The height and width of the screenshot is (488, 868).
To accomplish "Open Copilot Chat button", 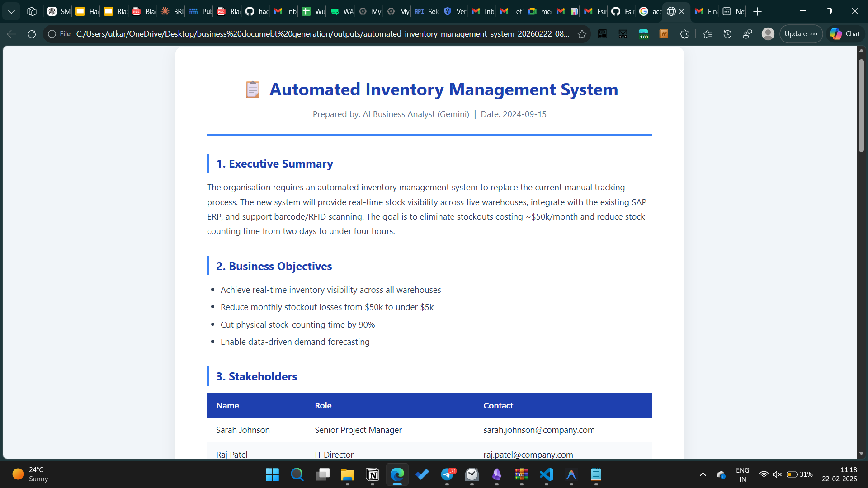I will click(x=845, y=34).
